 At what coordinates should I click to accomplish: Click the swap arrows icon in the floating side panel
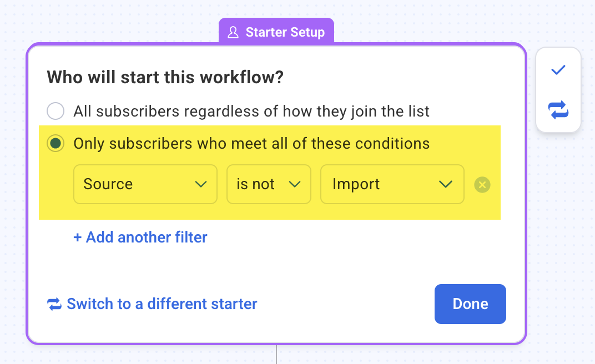point(558,110)
